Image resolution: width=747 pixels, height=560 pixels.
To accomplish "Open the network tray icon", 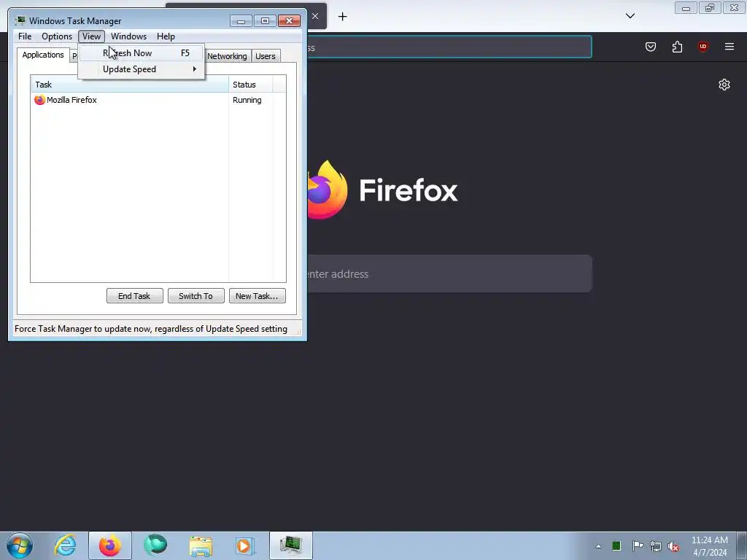I will pos(656,546).
